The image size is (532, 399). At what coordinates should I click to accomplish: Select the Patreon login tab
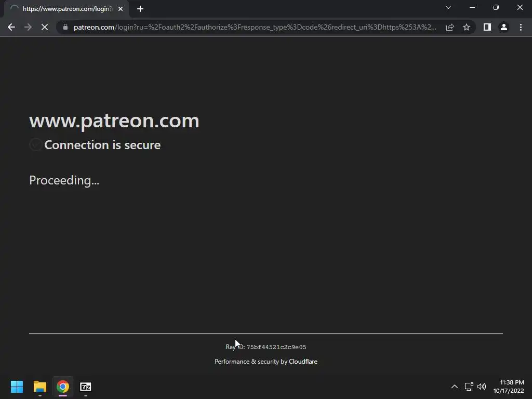point(66,9)
